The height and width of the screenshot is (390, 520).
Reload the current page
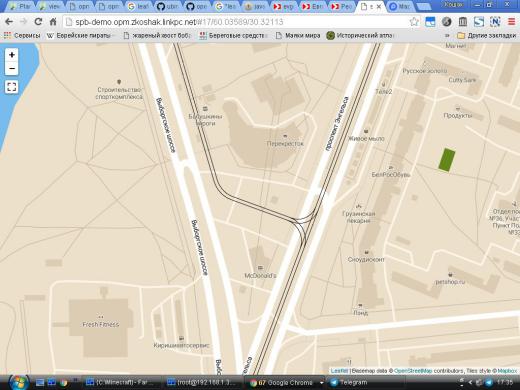pos(38,22)
